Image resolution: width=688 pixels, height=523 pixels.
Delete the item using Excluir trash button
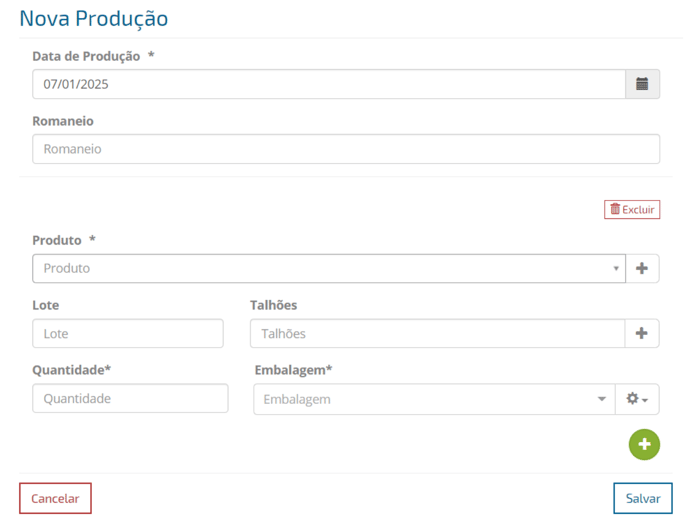click(x=632, y=209)
